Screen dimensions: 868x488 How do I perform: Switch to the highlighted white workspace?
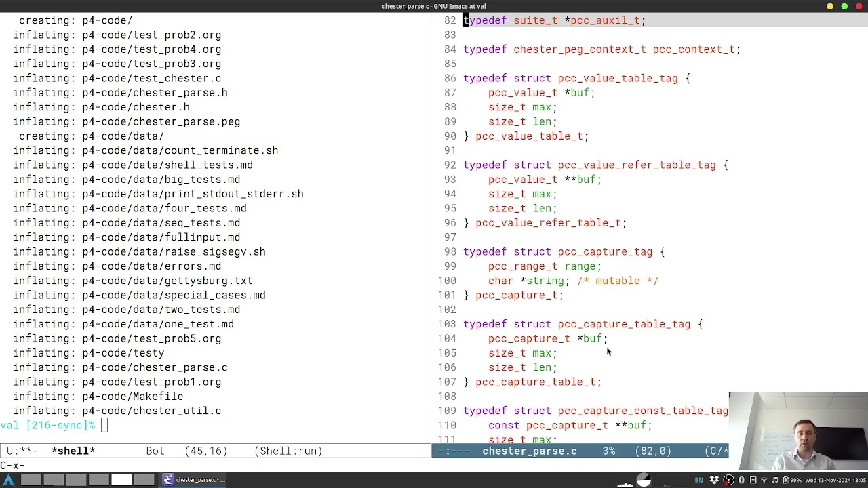121,480
